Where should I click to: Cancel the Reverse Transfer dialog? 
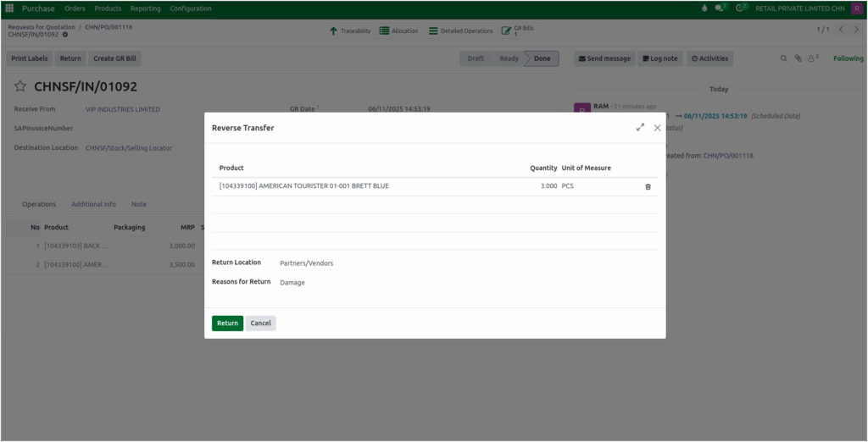coord(261,323)
